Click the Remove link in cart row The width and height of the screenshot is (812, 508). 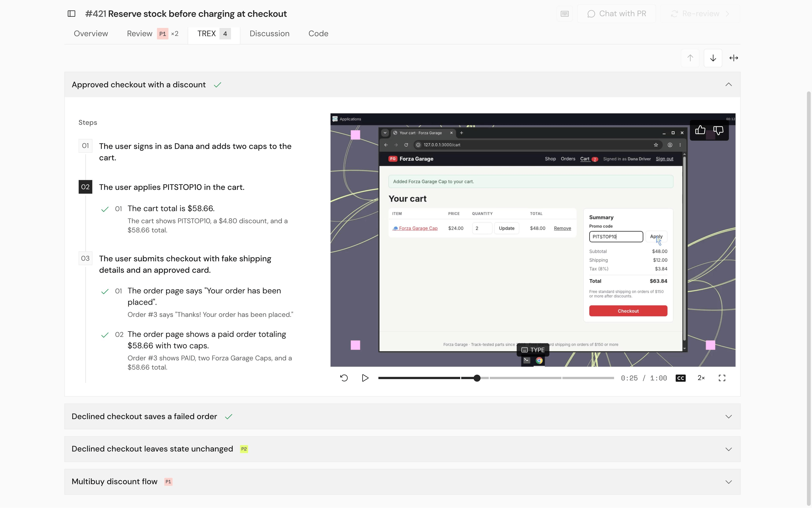(x=562, y=228)
